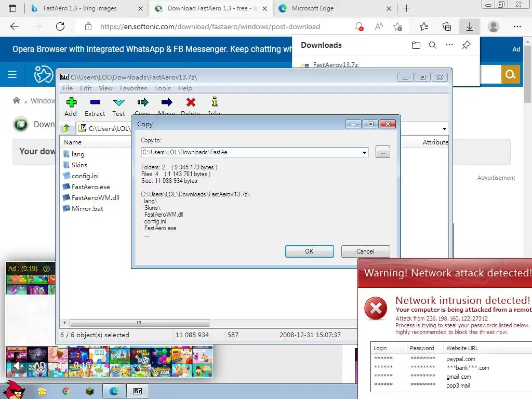Click the Attributes column header
This screenshot has width=532, height=399.
pyautogui.click(x=435, y=142)
